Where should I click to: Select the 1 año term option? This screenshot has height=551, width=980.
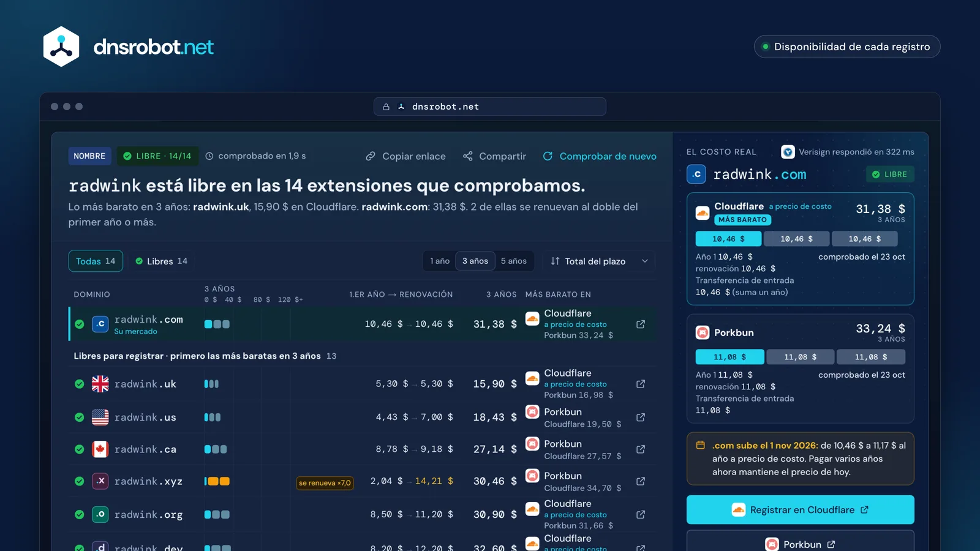tap(440, 261)
